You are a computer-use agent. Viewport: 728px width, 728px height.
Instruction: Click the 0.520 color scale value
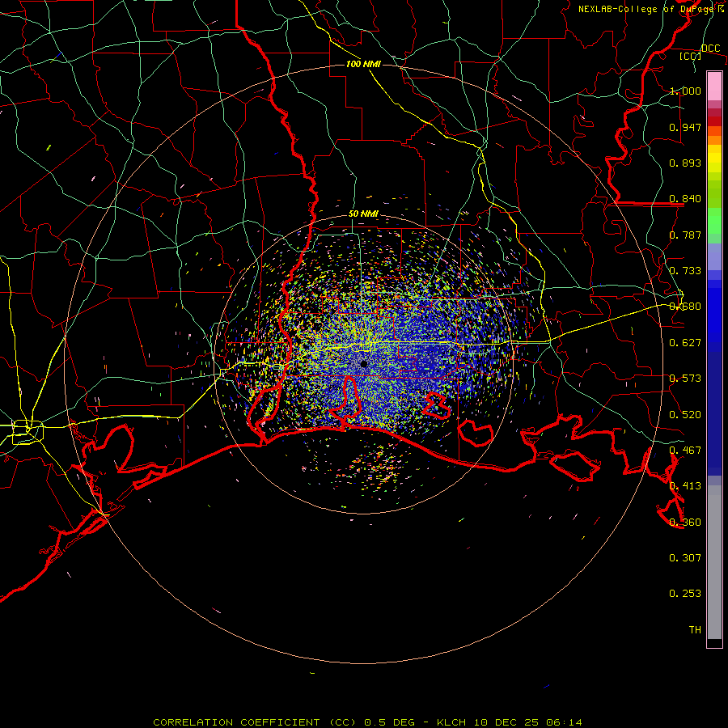point(685,415)
